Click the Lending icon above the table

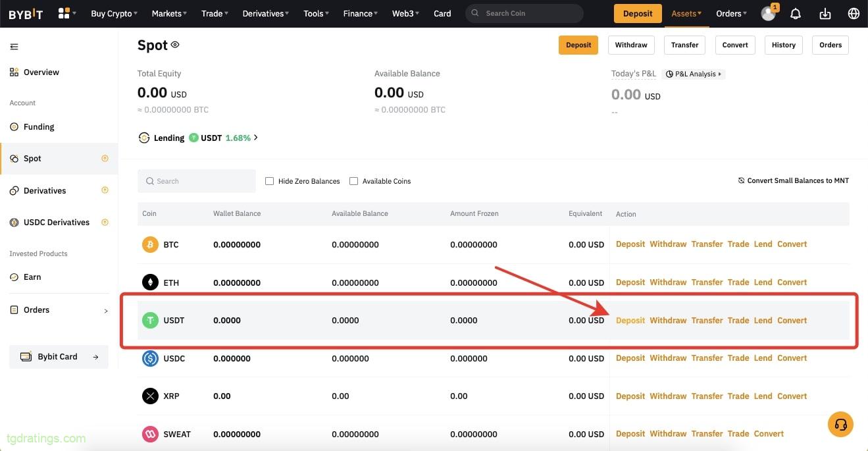pos(144,138)
